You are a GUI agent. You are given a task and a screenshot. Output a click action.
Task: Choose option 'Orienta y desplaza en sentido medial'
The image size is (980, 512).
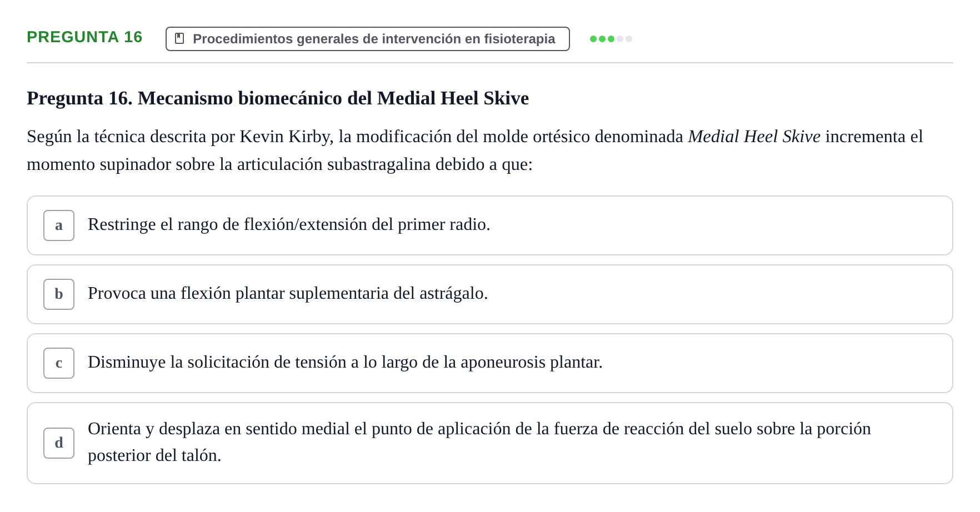pyautogui.click(x=490, y=443)
